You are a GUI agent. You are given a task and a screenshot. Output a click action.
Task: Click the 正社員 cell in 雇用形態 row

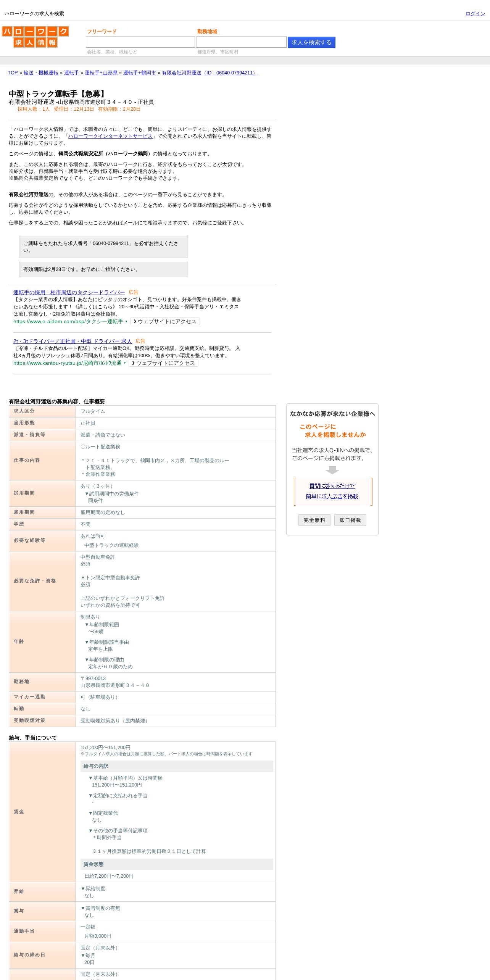tap(176, 423)
